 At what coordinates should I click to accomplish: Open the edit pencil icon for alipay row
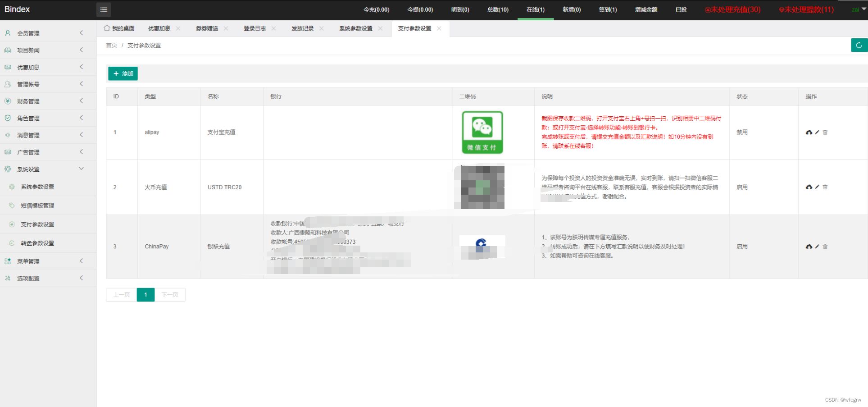pos(817,133)
